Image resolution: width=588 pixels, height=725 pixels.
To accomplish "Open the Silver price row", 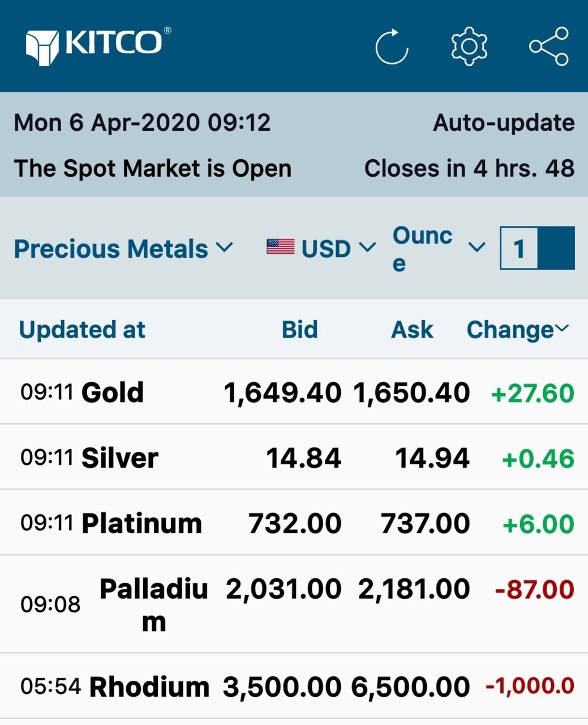I will tap(294, 458).
